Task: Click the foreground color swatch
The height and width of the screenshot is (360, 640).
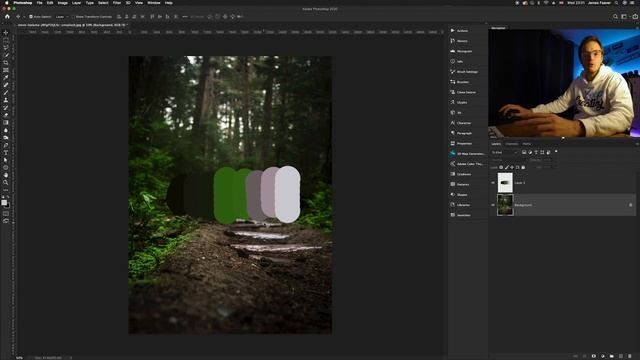Action: (x=4, y=202)
